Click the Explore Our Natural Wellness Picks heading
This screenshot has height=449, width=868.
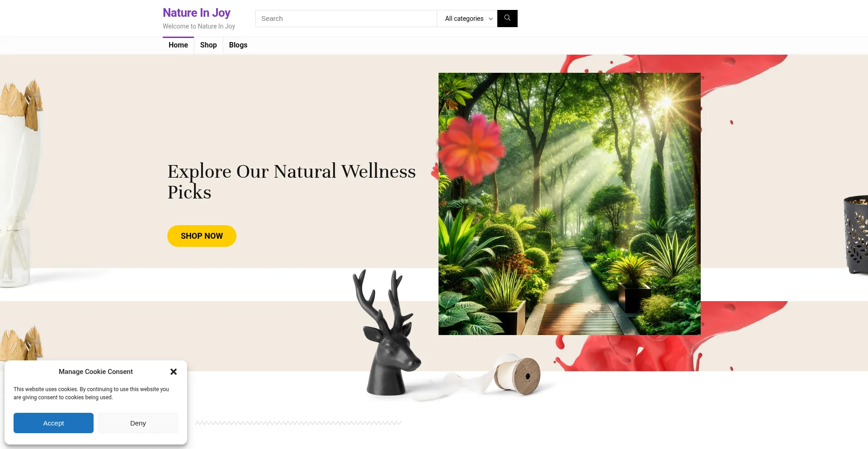click(x=292, y=181)
